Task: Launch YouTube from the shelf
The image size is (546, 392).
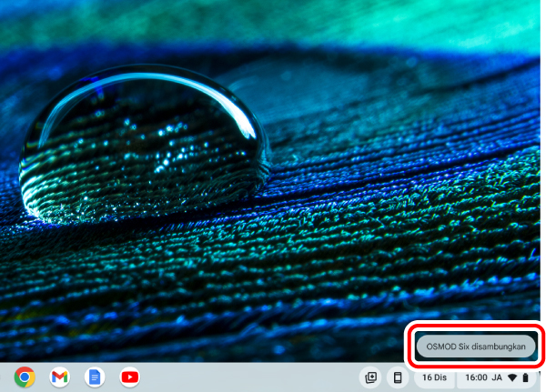Action: pos(129,377)
